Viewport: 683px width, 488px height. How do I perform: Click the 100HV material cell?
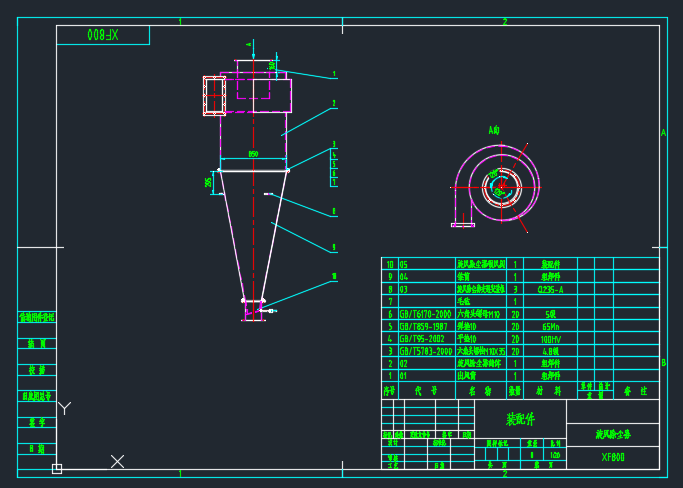coord(551,339)
